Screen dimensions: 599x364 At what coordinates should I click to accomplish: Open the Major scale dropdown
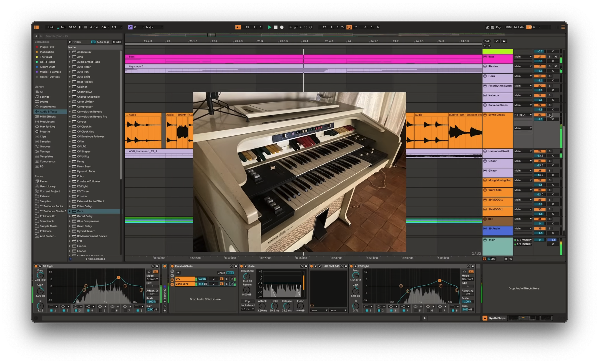(155, 27)
